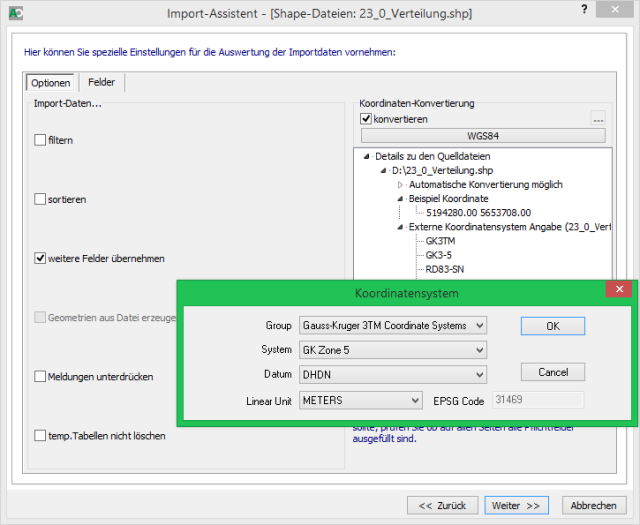Enable the filtern checkbox
This screenshot has width=640, height=525.
point(40,140)
